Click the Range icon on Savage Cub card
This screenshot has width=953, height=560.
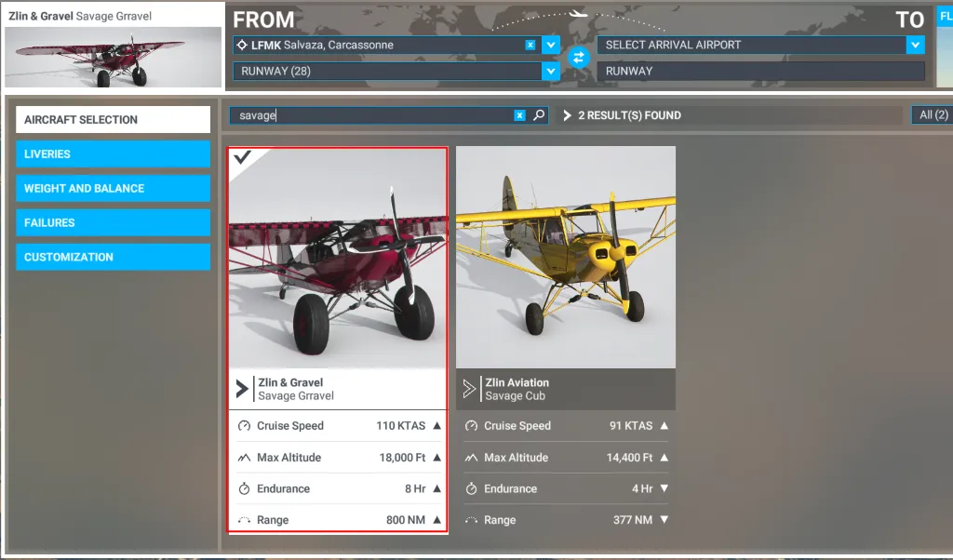(471, 519)
